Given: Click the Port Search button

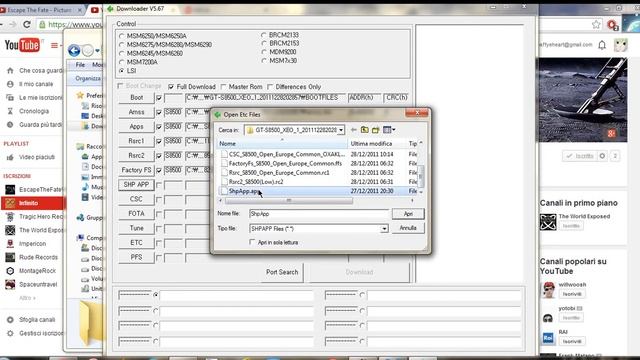Looking at the screenshot, I should (x=282, y=272).
